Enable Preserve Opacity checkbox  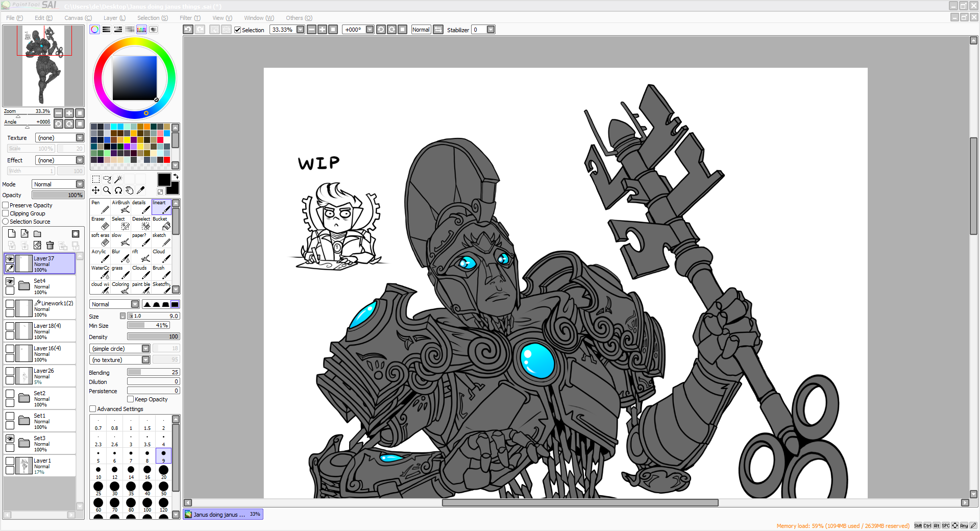(x=6, y=205)
